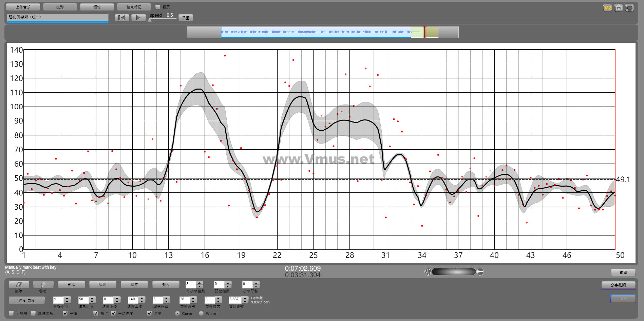Click the play button
This screenshot has width=644, height=321.
[138, 18]
